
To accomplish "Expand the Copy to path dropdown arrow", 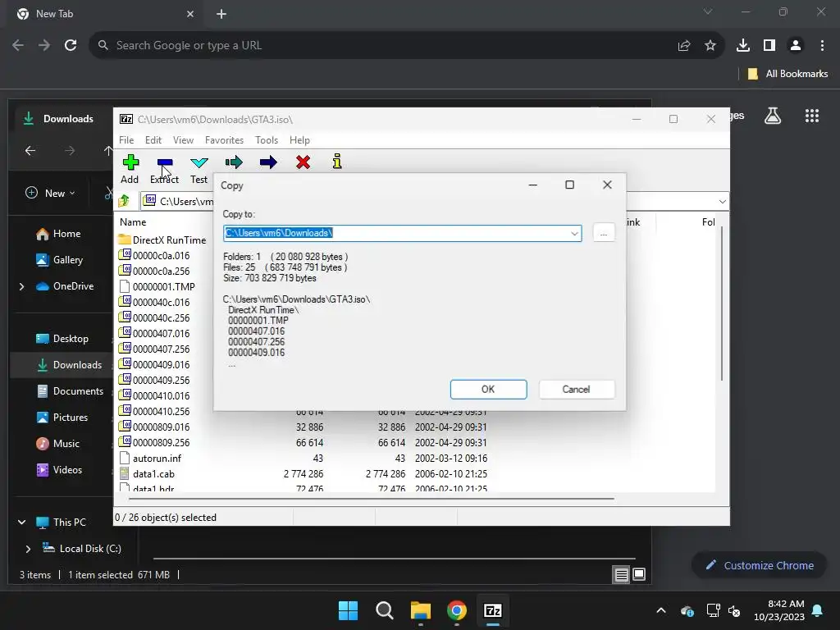I will coord(574,234).
